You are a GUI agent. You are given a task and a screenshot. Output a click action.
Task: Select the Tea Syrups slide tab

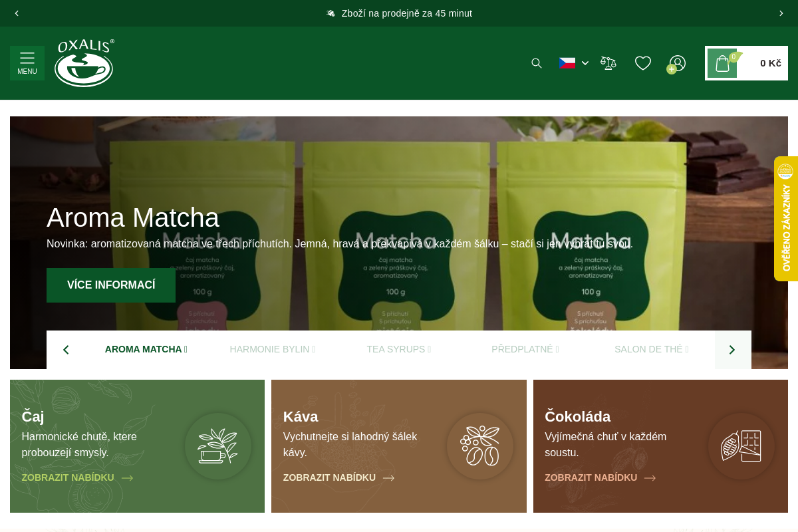point(398,349)
